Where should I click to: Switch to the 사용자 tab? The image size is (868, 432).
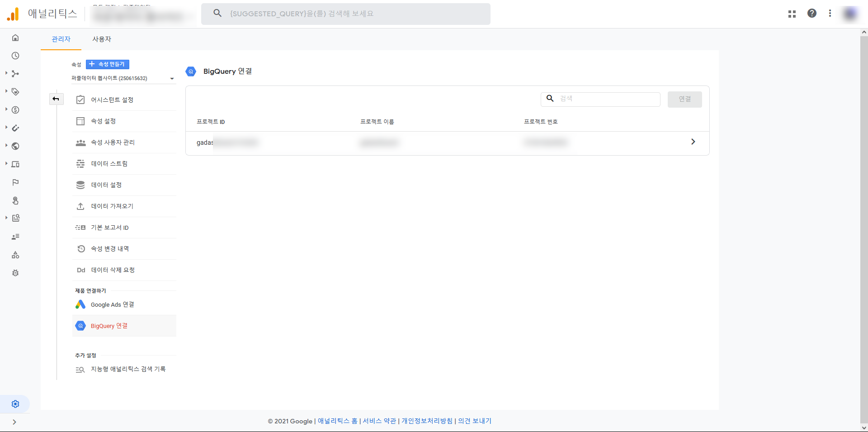102,39
